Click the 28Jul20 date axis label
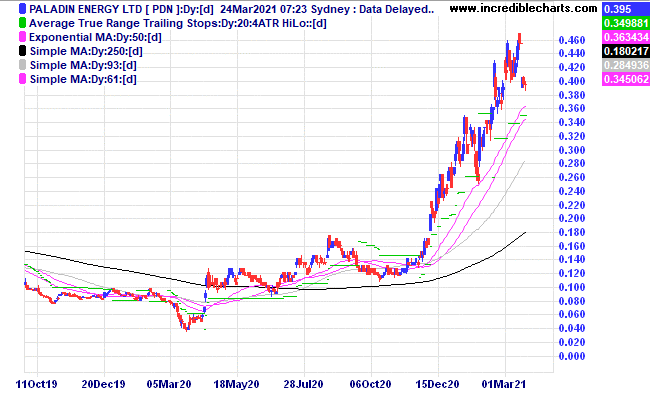Screen dimensions: 651x395 pyautogui.click(x=303, y=384)
